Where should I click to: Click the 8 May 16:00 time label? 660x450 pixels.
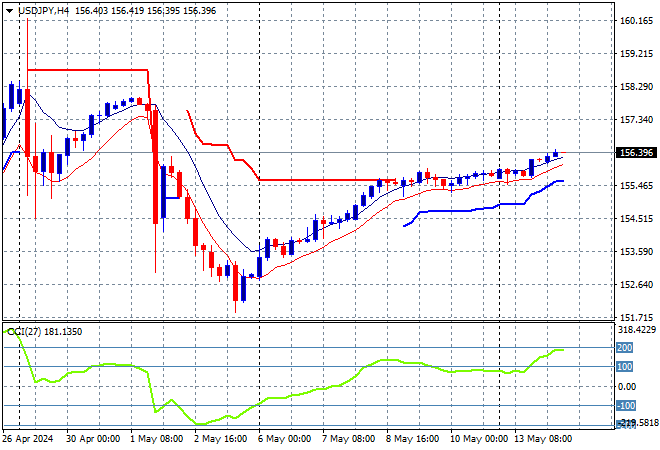click(412, 439)
